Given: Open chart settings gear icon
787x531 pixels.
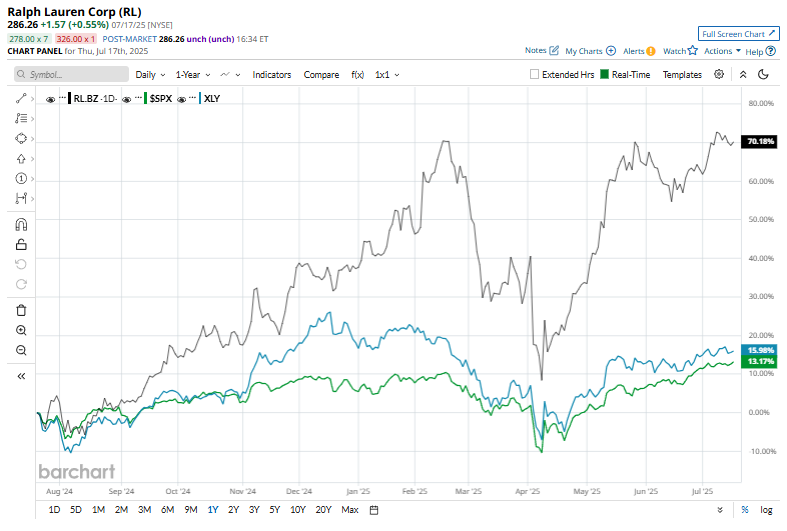Looking at the screenshot, I should [x=719, y=74].
